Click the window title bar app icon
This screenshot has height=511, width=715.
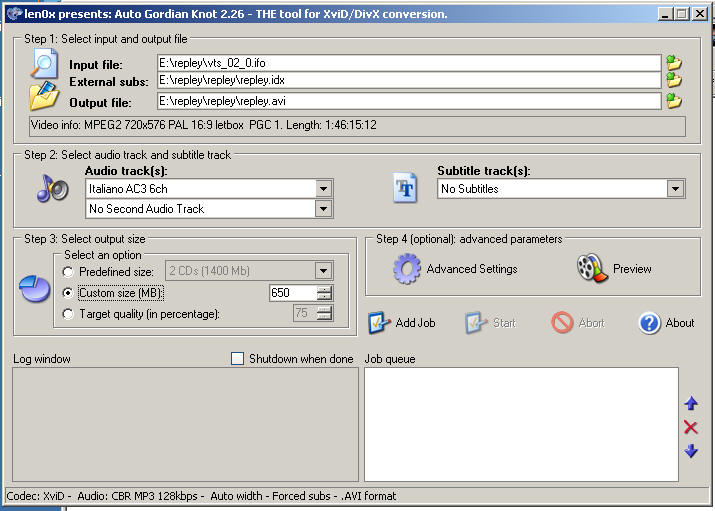coord(14,14)
